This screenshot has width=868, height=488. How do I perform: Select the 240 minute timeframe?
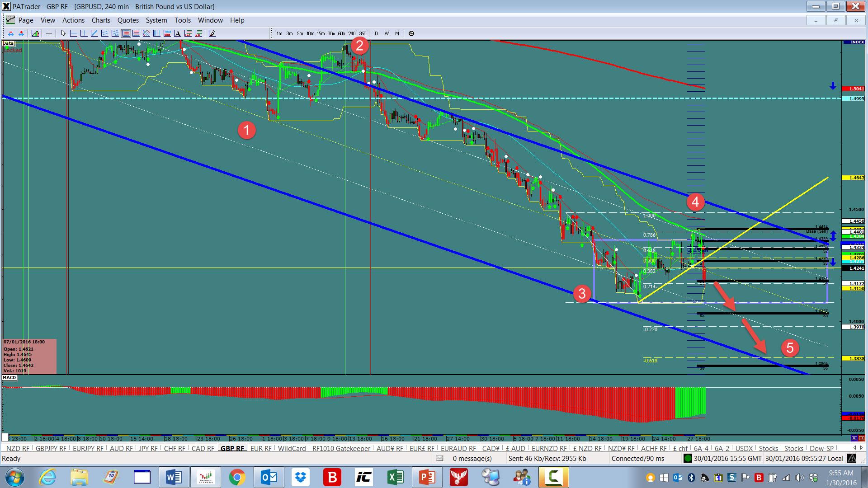[x=352, y=33]
